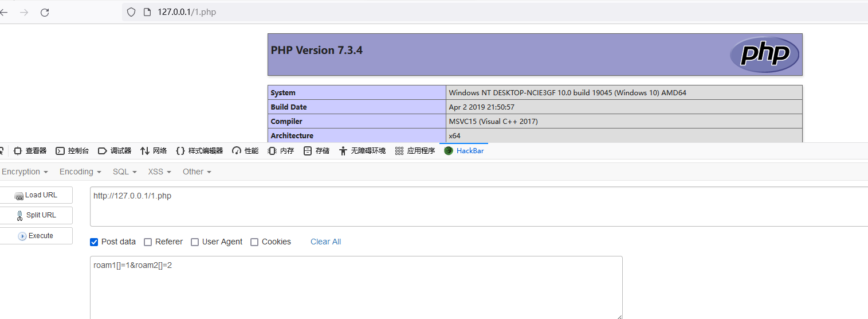Open the Network (网络) devtools panel

tap(154, 151)
